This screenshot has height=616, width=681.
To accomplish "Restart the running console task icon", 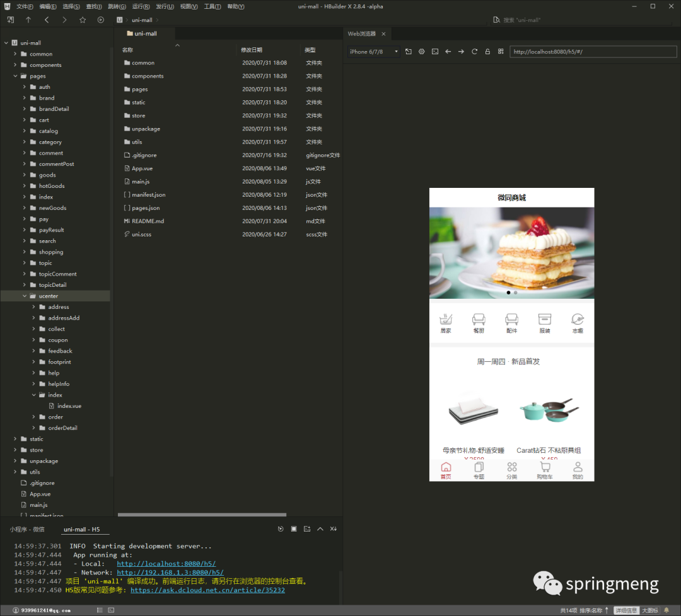I will [x=281, y=529].
